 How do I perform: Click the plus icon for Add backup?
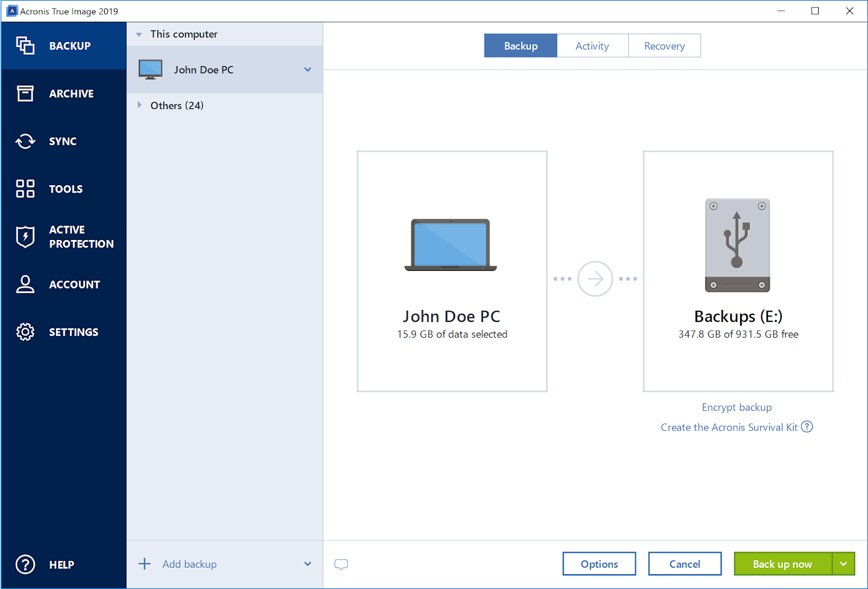click(144, 564)
